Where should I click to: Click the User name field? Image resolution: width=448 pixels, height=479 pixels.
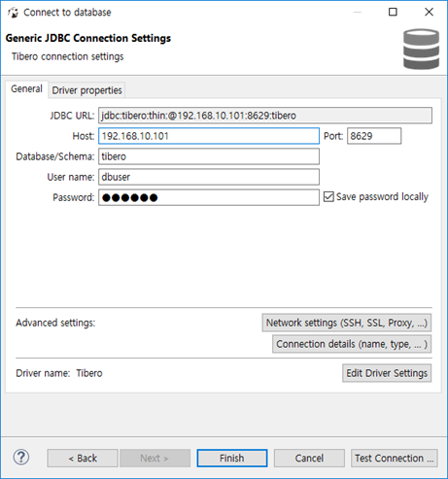click(x=209, y=177)
